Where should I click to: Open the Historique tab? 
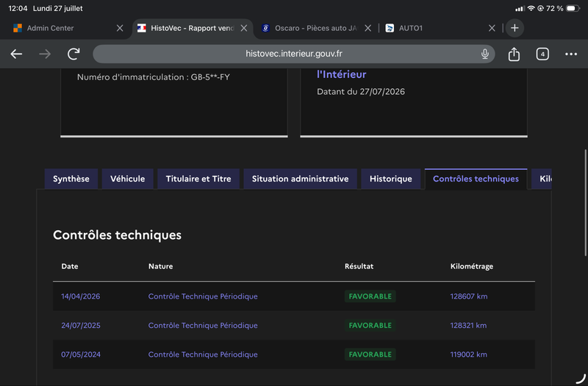[391, 179]
